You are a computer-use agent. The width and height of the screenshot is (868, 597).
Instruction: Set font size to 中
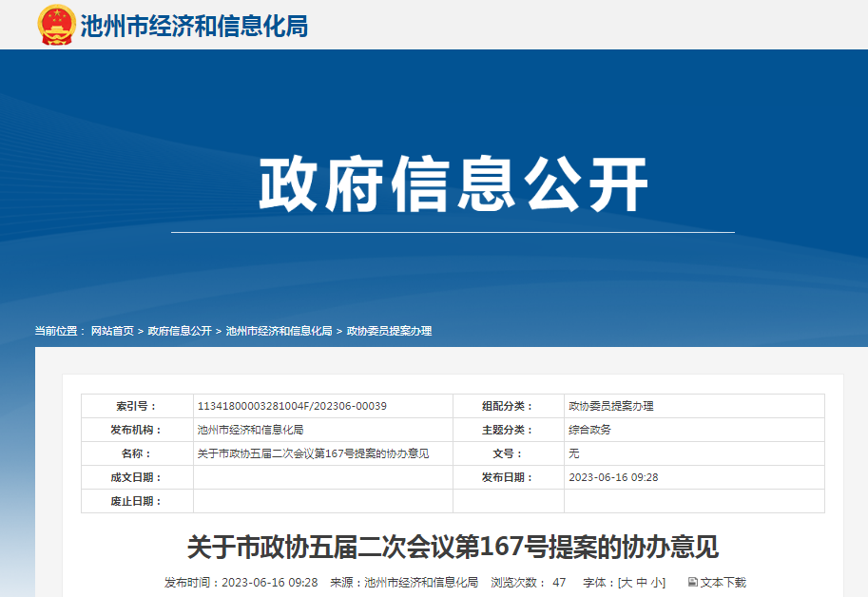pos(642,583)
